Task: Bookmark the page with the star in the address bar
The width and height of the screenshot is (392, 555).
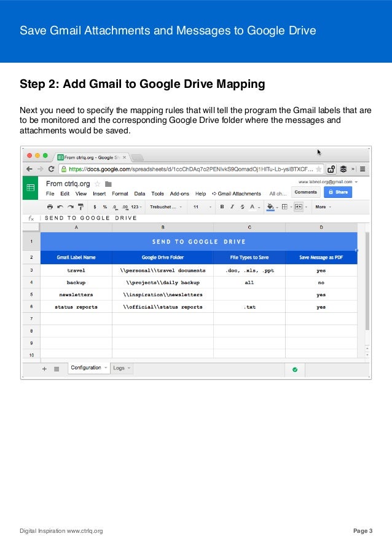Action: [319, 169]
